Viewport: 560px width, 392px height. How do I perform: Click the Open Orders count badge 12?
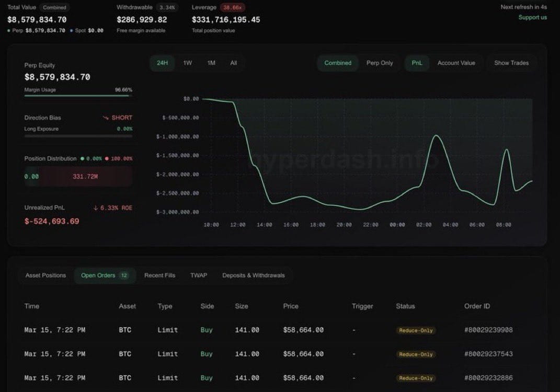tap(124, 275)
